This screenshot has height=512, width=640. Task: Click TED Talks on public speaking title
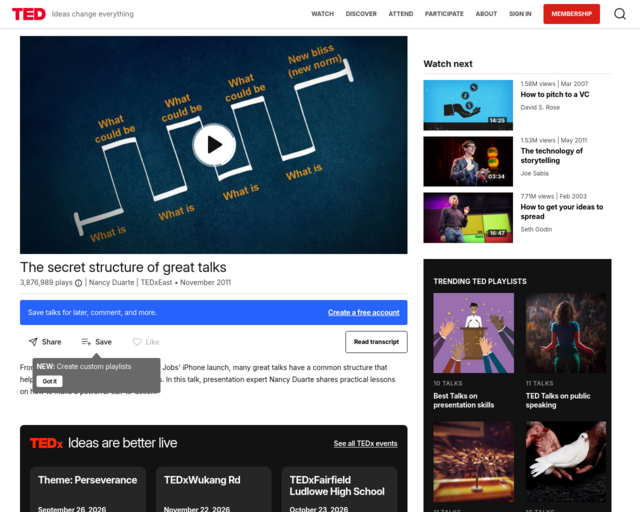(x=558, y=401)
